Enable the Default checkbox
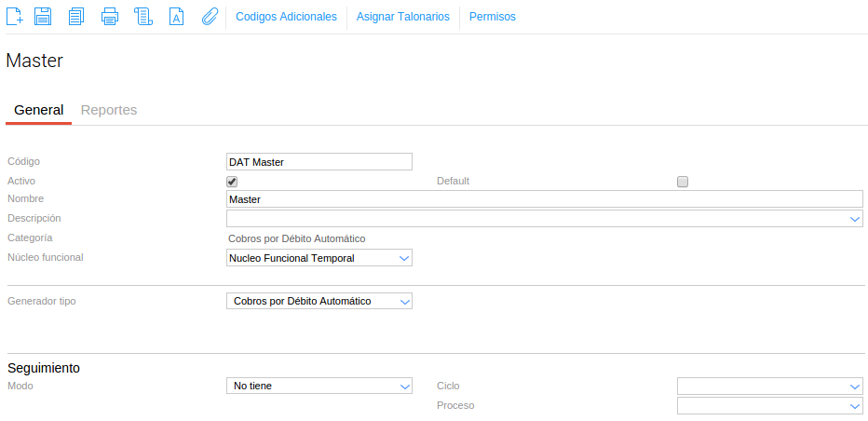The width and height of the screenshot is (868, 421). (683, 182)
